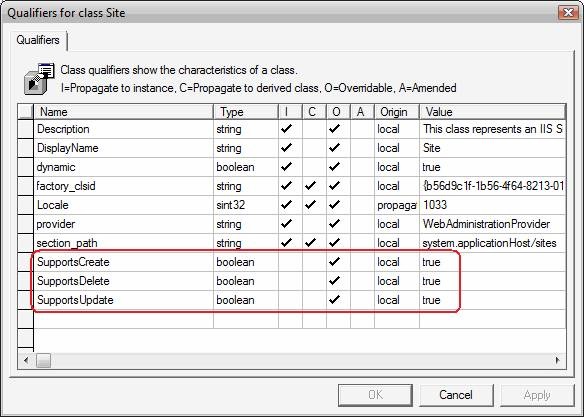Click the Origin column header
The height and width of the screenshot is (417, 584).
pyautogui.click(x=397, y=112)
